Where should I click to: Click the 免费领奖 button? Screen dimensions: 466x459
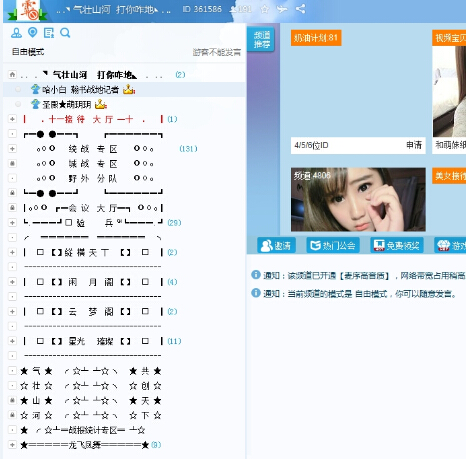click(x=397, y=246)
